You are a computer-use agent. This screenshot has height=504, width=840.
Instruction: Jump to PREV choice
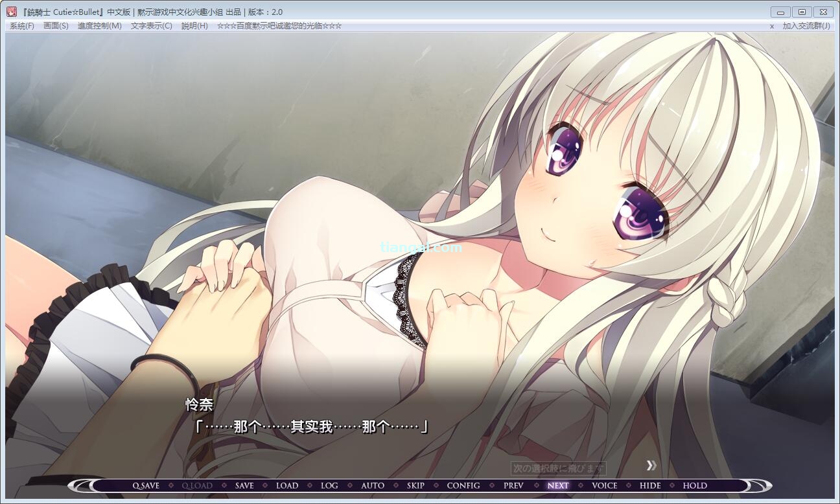pos(513,485)
